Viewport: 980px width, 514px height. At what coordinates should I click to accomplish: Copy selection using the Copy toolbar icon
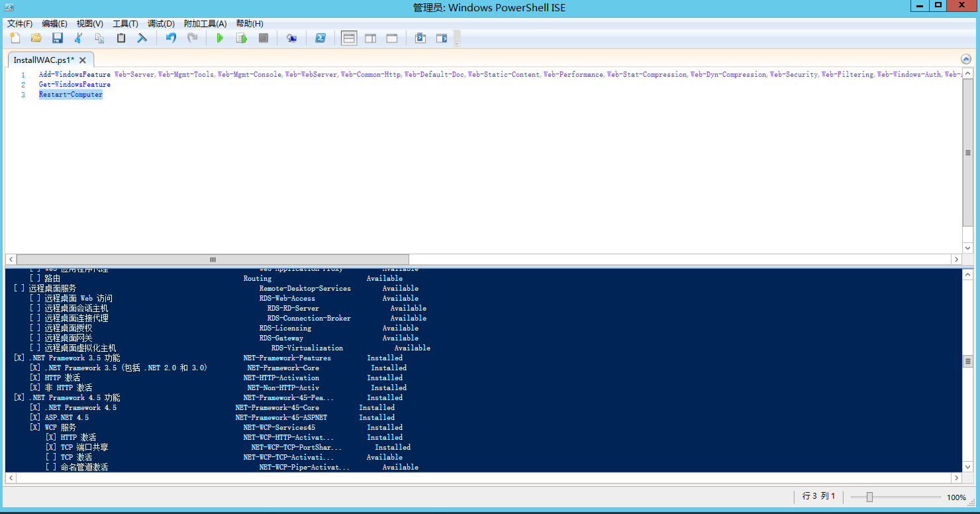(99, 38)
